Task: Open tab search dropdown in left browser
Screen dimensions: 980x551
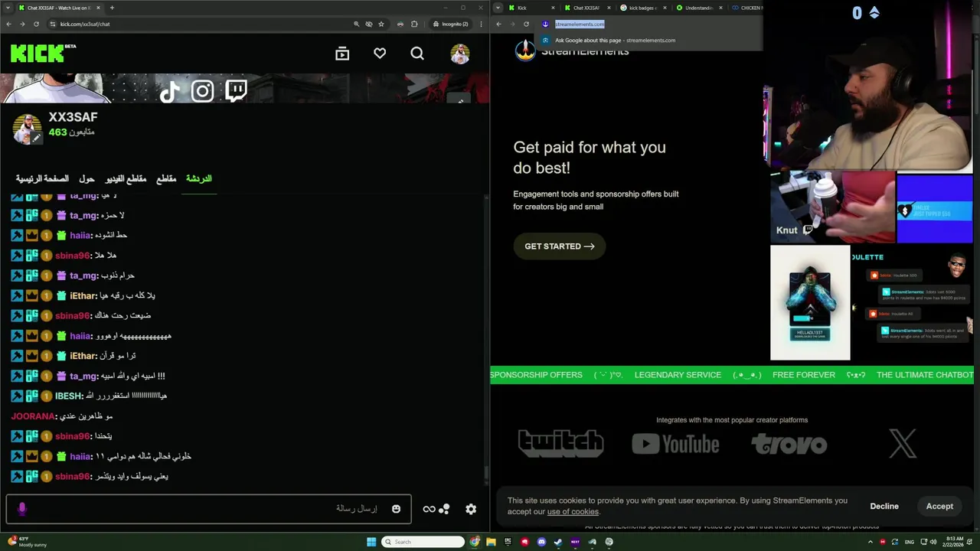Action: [x=8, y=8]
